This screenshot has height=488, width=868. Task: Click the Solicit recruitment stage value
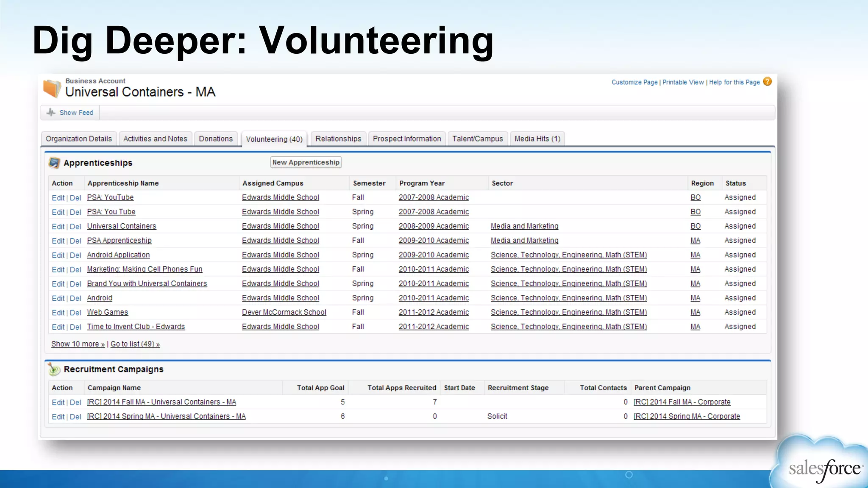tap(497, 416)
